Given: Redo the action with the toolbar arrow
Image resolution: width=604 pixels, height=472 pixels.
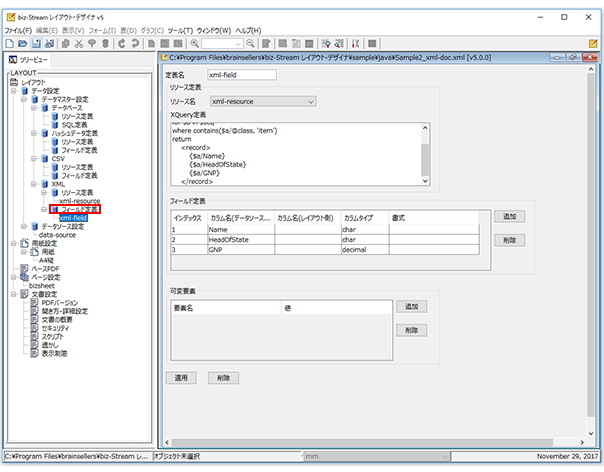Looking at the screenshot, I should (x=135, y=44).
